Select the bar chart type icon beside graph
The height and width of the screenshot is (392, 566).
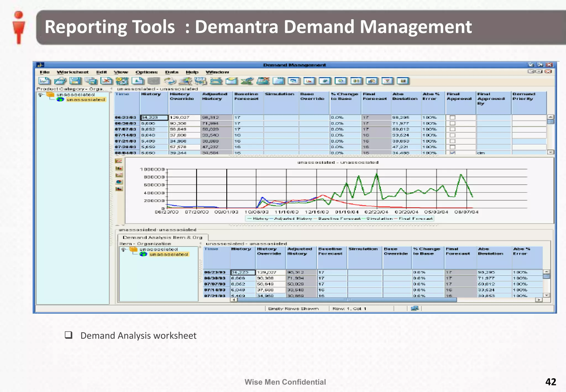(119, 168)
